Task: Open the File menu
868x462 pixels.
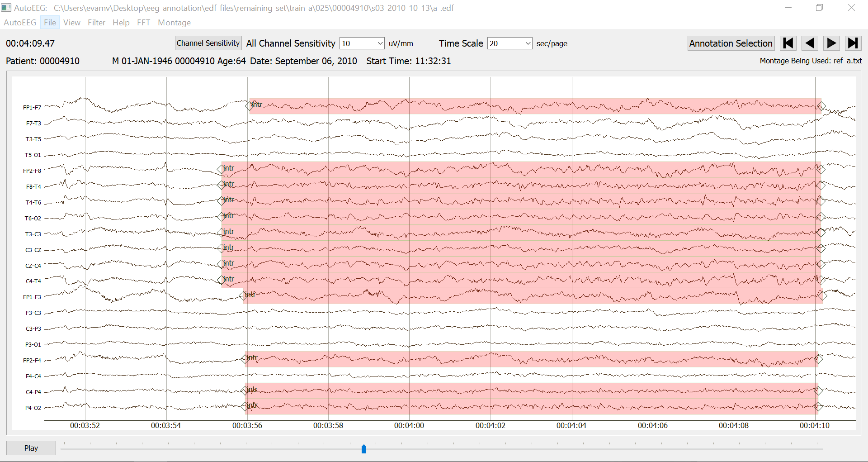Action: (50, 23)
